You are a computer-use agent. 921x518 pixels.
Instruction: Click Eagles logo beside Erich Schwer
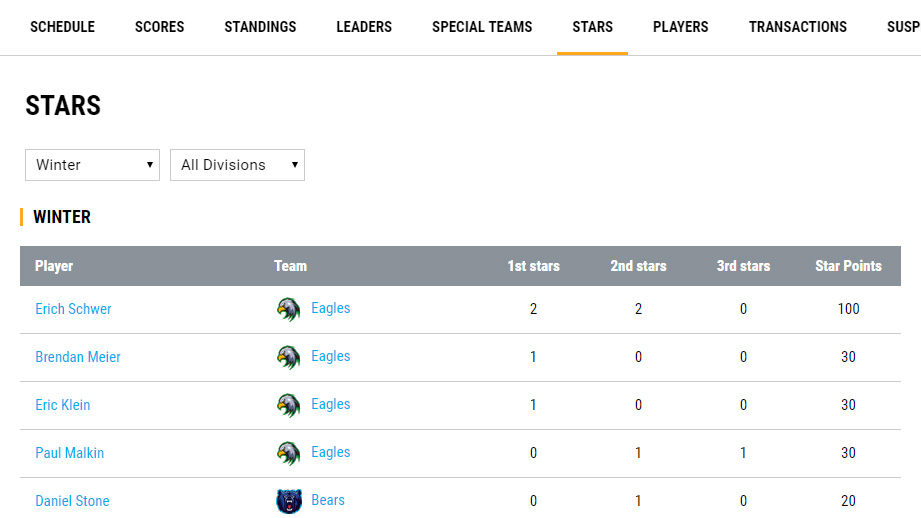(x=288, y=309)
